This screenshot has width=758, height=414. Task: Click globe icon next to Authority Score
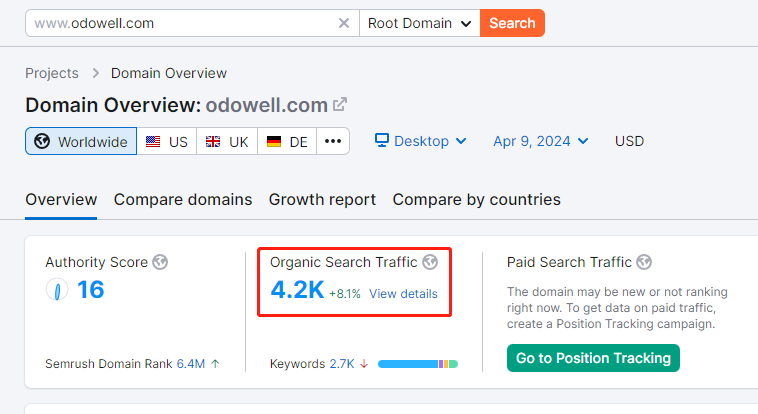(x=160, y=262)
